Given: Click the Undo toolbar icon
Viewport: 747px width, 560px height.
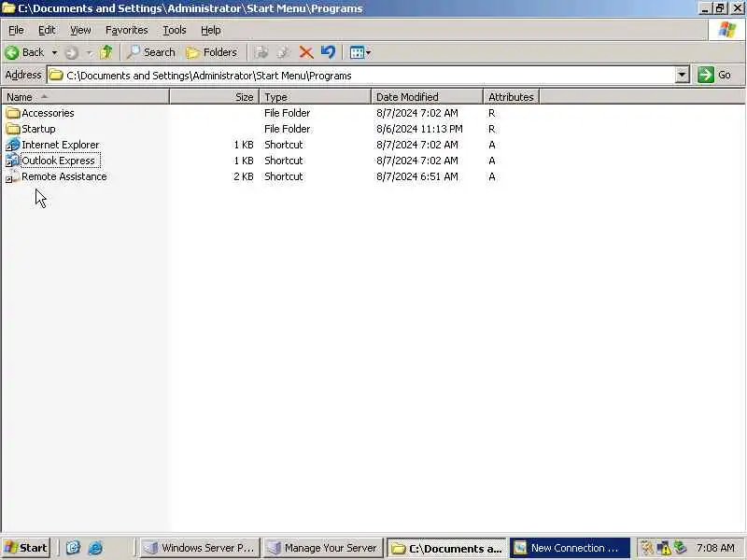Looking at the screenshot, I should pyautogui.click(x=329, y=52).
